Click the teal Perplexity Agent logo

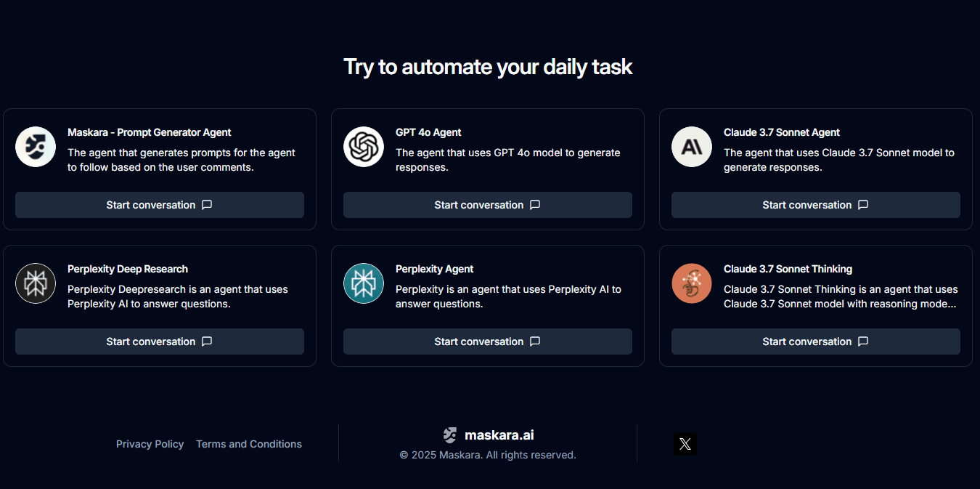pos(364,283)
